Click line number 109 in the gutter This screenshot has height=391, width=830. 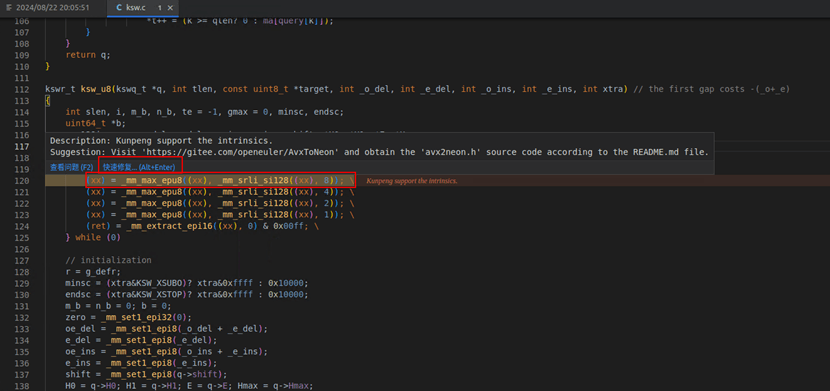(x=22, y=55)
